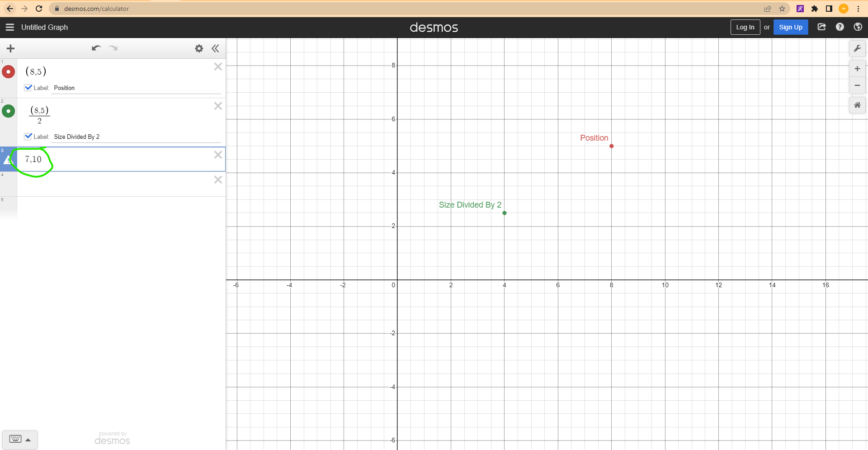
Task: Open the language globe icon
Action: point(859,27)
